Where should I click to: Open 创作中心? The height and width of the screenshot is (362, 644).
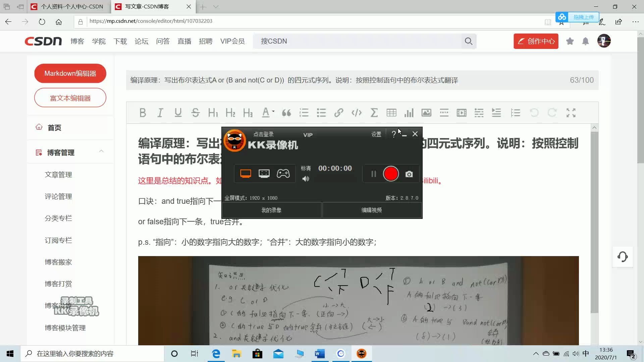[536, 41]
